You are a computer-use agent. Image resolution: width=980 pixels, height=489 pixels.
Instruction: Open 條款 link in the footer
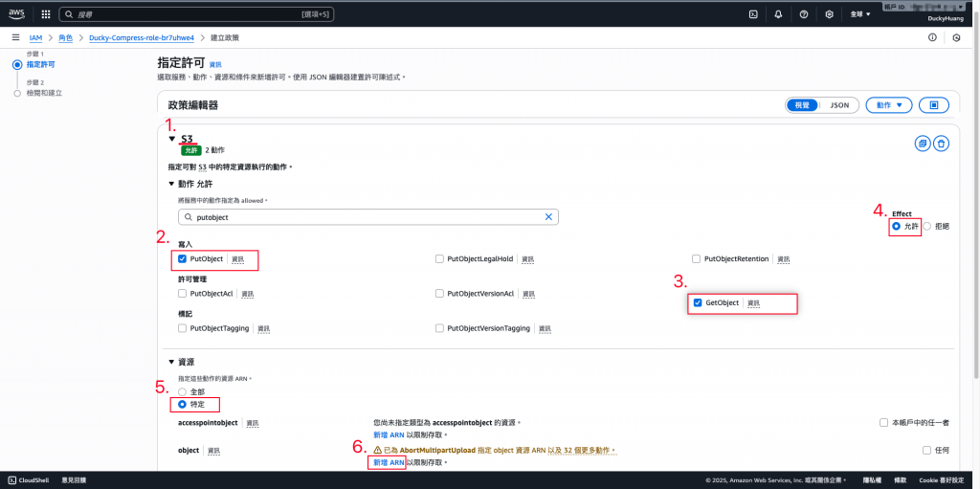coord(900,480)
